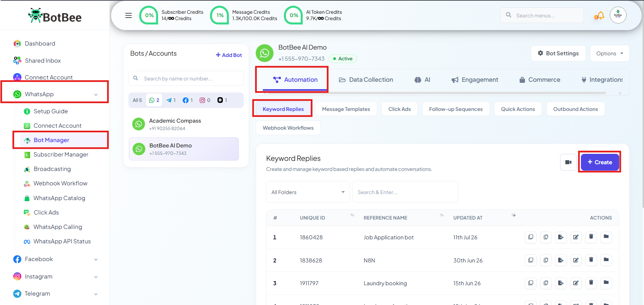Edit the Job Application bot reply

576,237
